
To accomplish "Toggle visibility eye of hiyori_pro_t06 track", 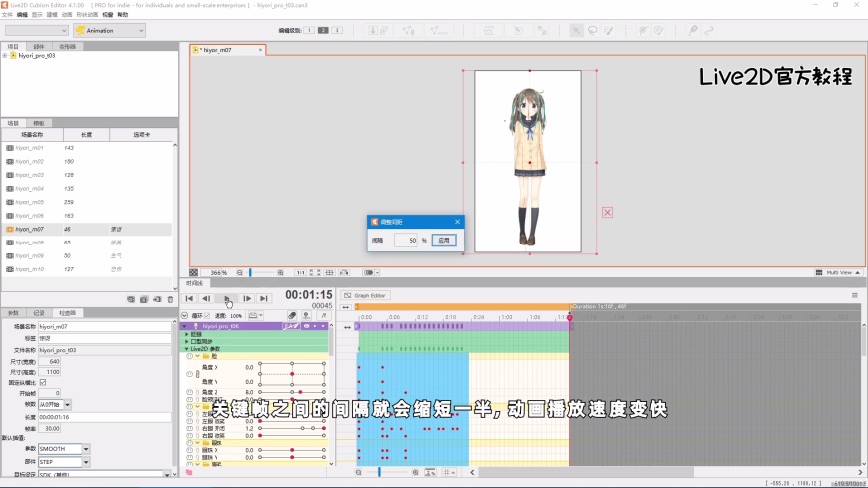I will click(x=306, y=326).
